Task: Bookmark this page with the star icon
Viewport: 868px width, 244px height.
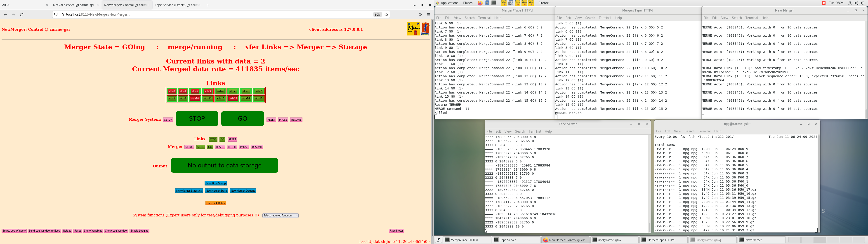Action: click(387, 14)
